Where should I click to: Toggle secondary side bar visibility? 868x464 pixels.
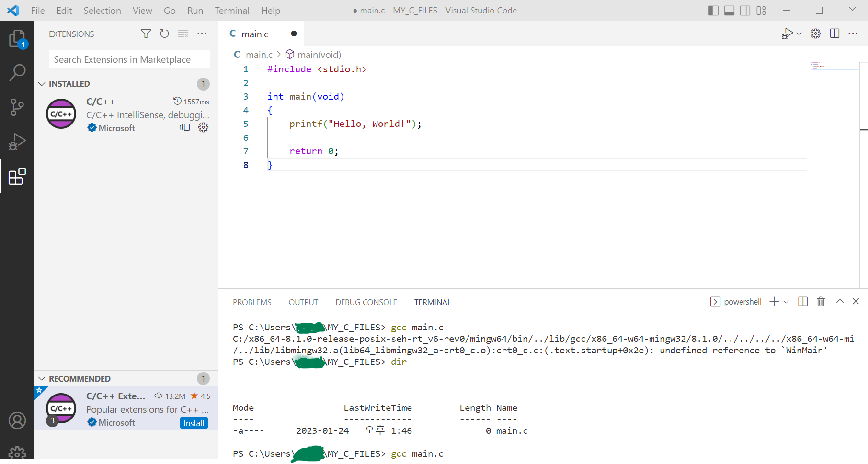[745, 11]
